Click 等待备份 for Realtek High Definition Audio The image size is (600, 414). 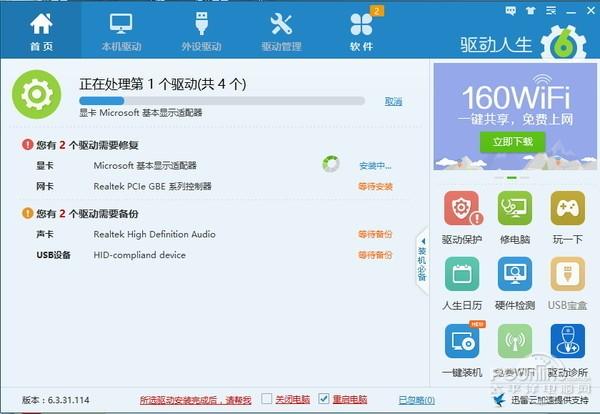click(375, 234)
